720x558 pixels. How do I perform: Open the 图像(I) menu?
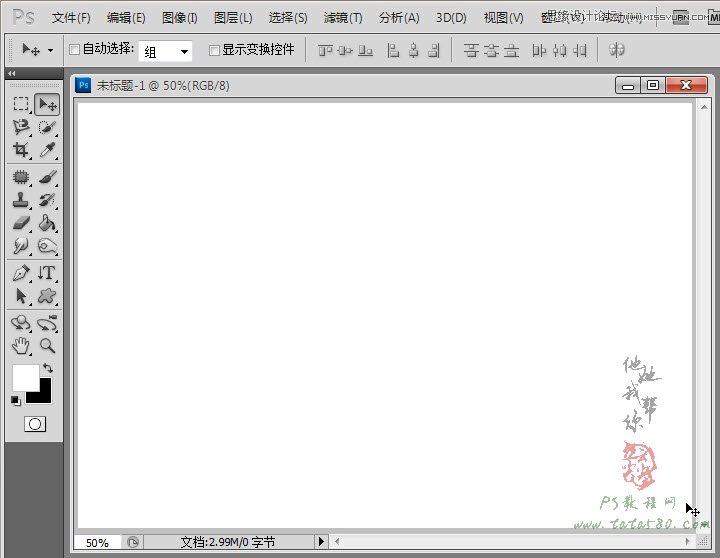(180, 18)
